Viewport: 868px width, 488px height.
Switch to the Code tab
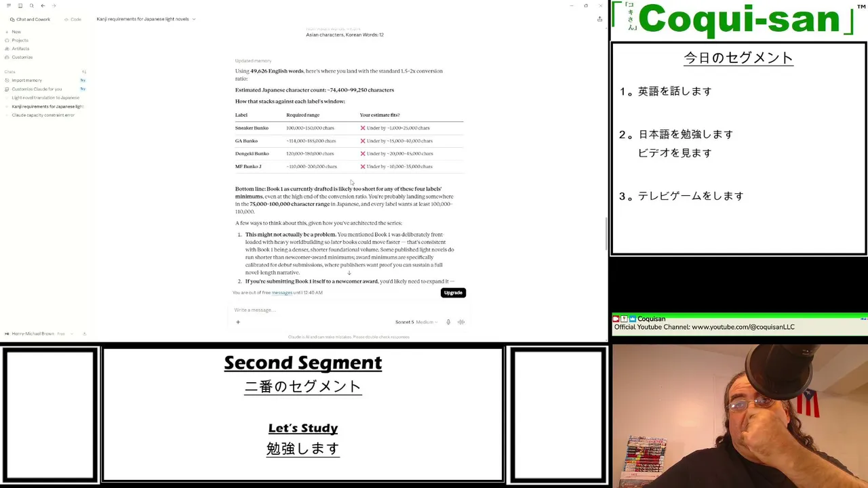73,19
